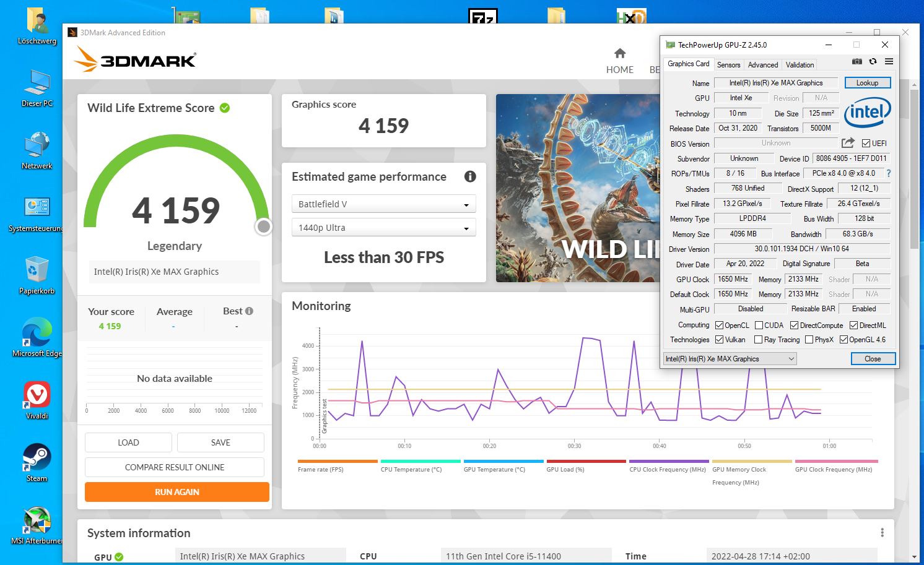This screenshot has height=565, width=924.
Task: Click the CPU Clock Frequency purple legend bar
Action: (x=669, y=462)
